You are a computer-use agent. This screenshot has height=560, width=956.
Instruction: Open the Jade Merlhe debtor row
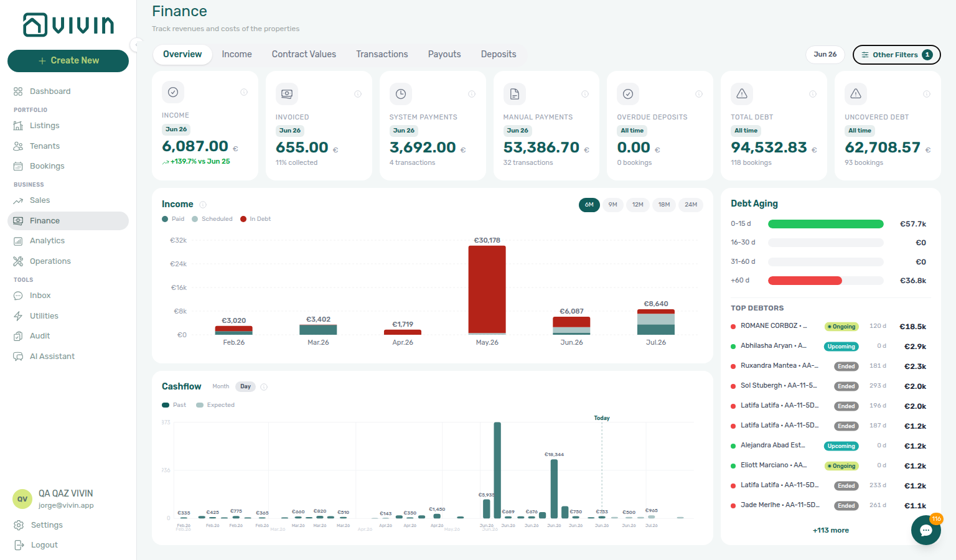[x=828, y=505]
